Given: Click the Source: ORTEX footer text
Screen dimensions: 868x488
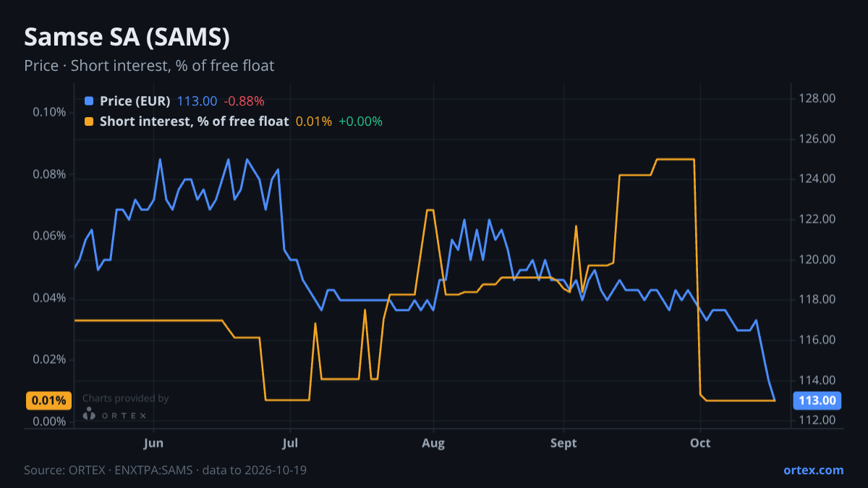Looking at the screenshot, I should pyautogui.click(x=166, y=470).
